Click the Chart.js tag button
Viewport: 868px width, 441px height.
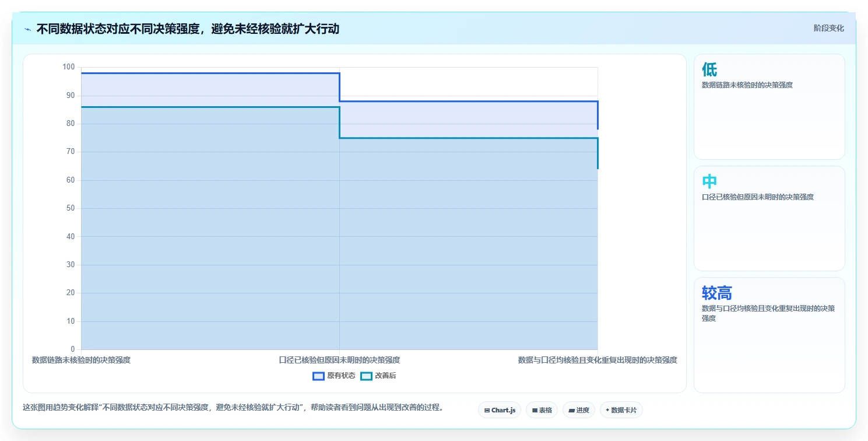(500, 410)
